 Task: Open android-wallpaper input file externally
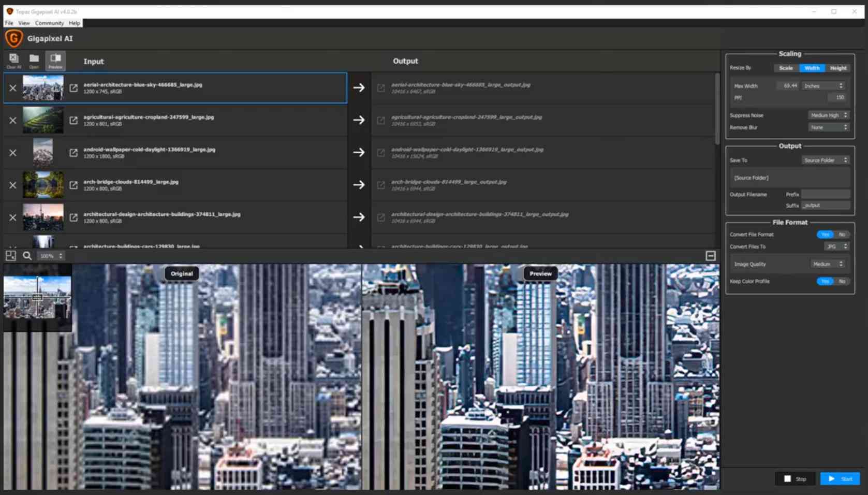[73, 153]
